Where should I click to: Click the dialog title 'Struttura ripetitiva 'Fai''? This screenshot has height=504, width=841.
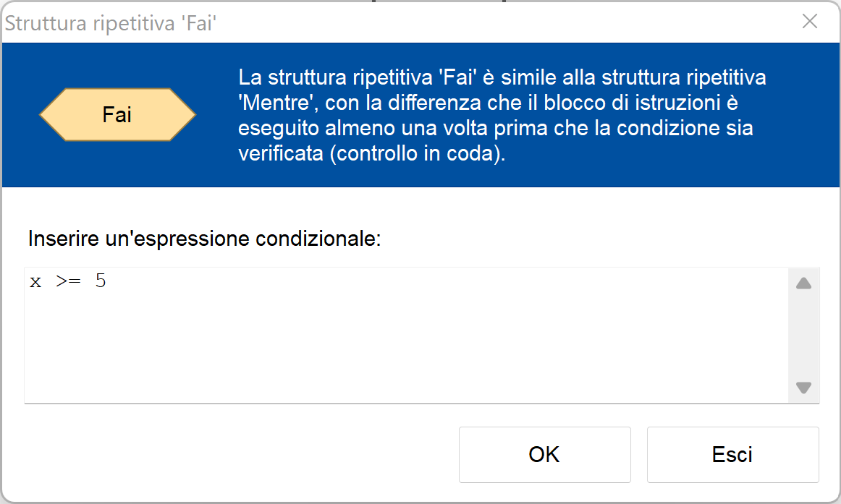(111, 23)
